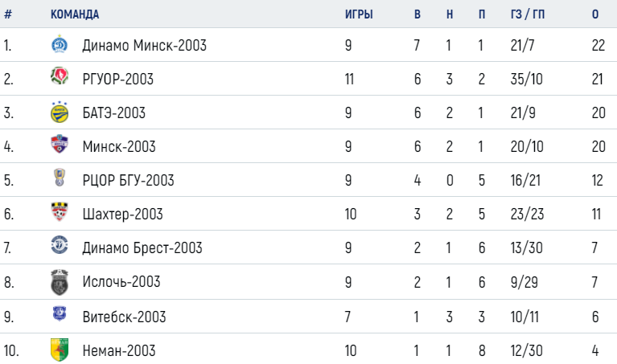The height and width of the screenshot is (364, 617).
Task: Click the green-yellow Неман-2003 crest
Action: coord(60,350)
